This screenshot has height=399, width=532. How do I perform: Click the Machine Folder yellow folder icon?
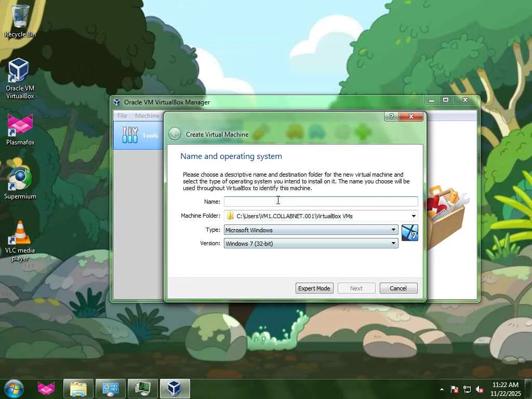point(230,216)
